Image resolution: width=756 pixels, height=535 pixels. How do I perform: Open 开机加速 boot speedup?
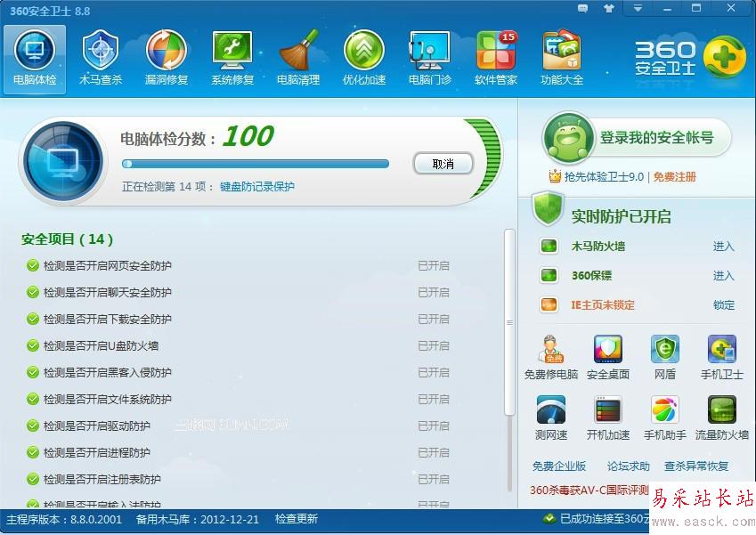pyautogui.click(x=608, y=417)
